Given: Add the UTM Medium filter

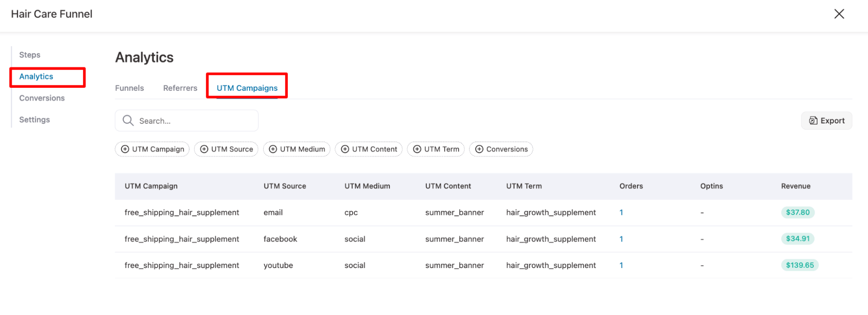Looking at the screenshot, I should click(x=297, y=149).
